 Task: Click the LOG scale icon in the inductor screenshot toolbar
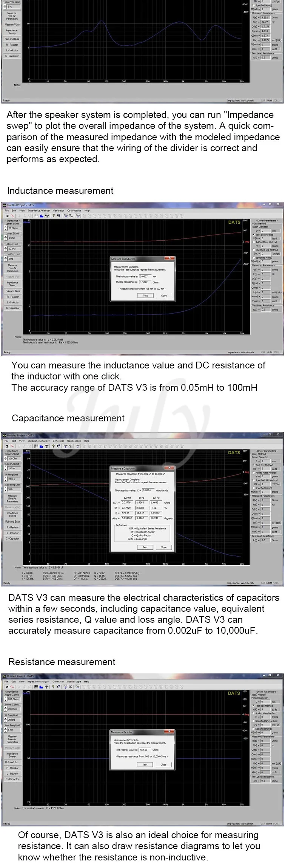click(47, 216)
